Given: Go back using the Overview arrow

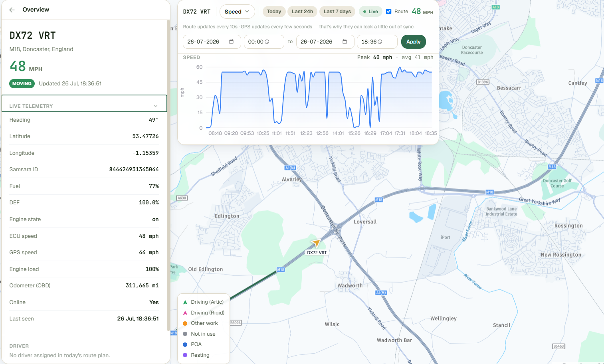Looking at the screenshot, I should pyautogui.click(x=12, y=10).
